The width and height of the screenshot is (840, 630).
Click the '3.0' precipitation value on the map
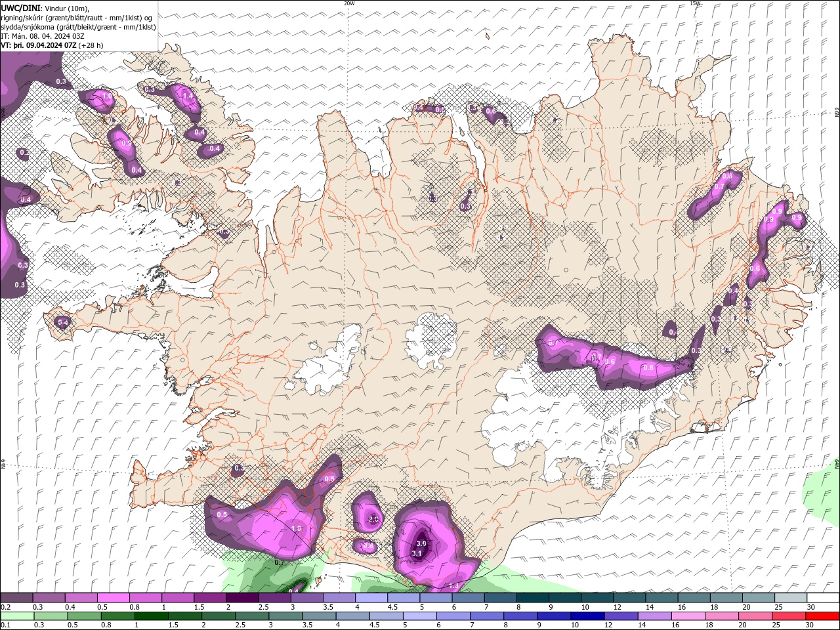421,543
